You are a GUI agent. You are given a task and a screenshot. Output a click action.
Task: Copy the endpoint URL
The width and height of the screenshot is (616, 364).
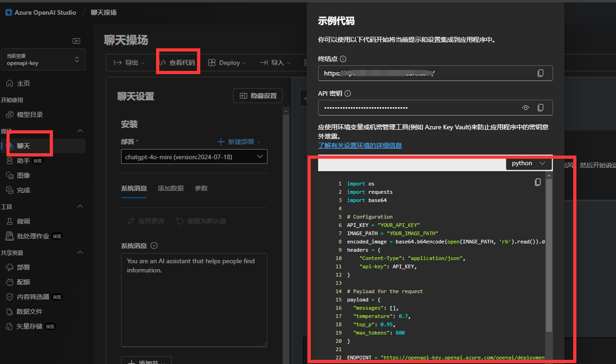(540, 73)
